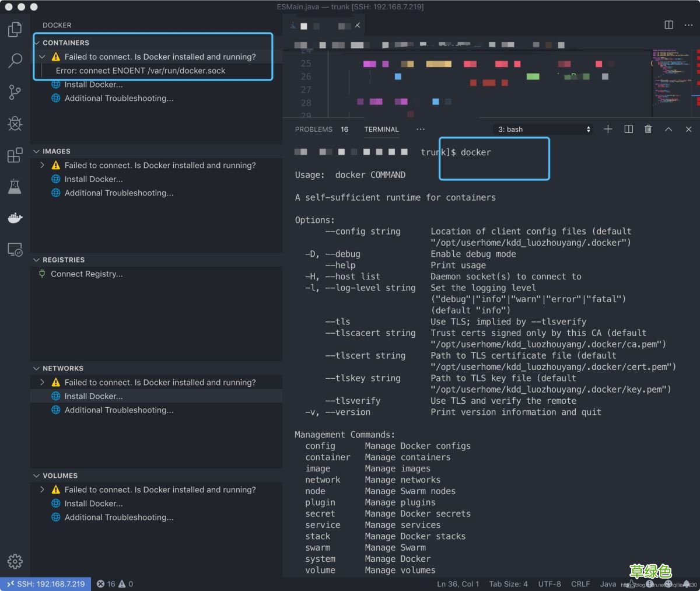
Task: Open the Source Control view
Action: [x=15, y=92]
